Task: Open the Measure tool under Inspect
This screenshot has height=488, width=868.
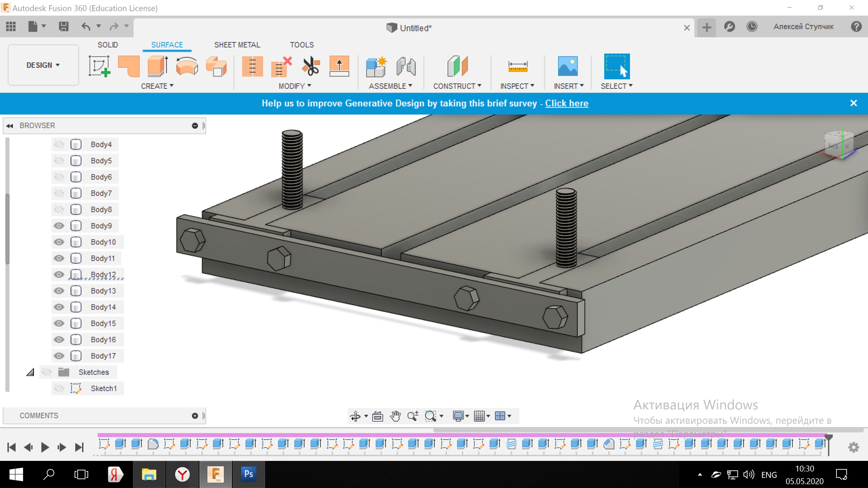Action: pyautogui.click(x=517, y=66)
